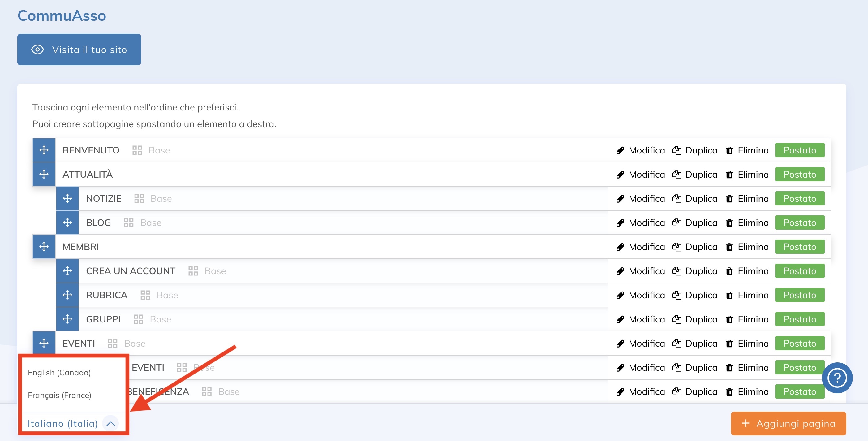Click the BENEFICENZA page row name
The image size is (868, 441).
tap(158, 391)
